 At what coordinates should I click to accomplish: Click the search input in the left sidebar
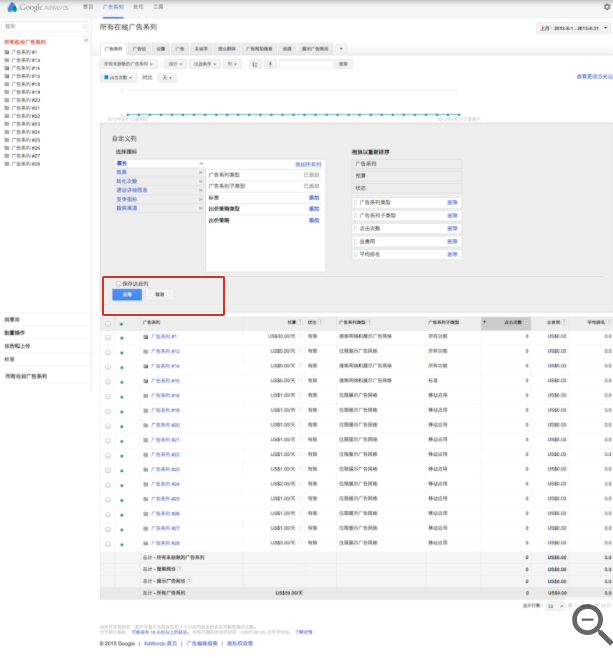[42, 26]
